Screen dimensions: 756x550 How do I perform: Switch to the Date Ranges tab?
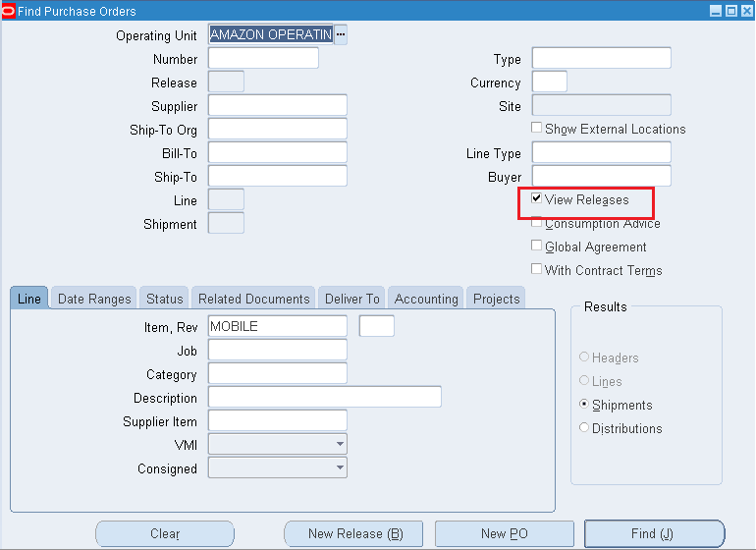(94, 299)
